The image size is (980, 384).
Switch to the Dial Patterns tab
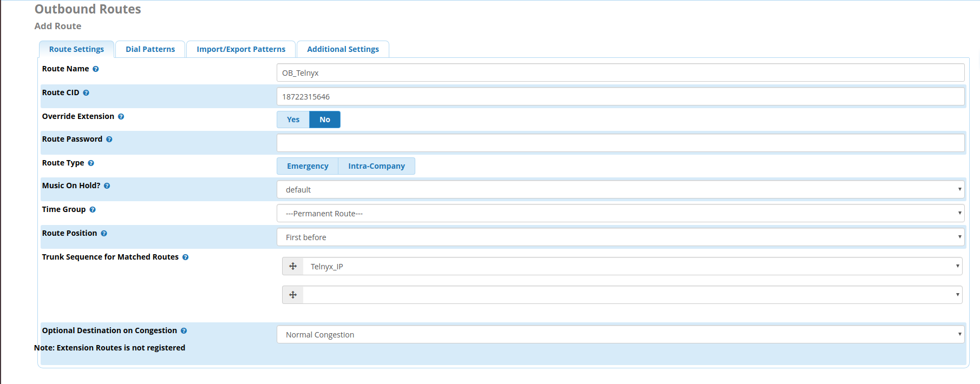(x=150, y=49)
